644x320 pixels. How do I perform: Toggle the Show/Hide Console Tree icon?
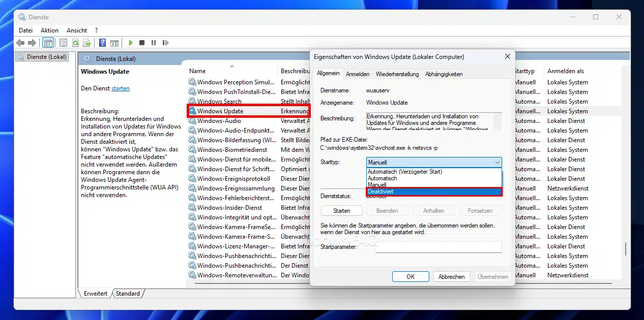48,43
